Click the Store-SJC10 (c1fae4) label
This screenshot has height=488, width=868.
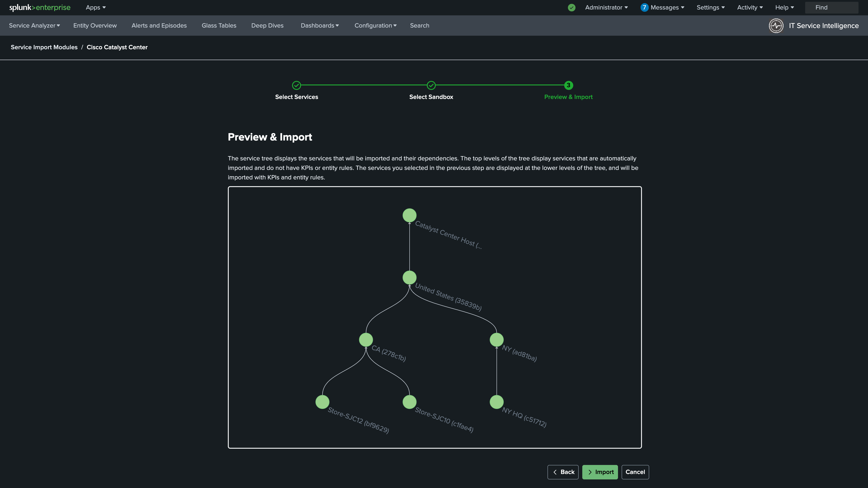point(444,420)
